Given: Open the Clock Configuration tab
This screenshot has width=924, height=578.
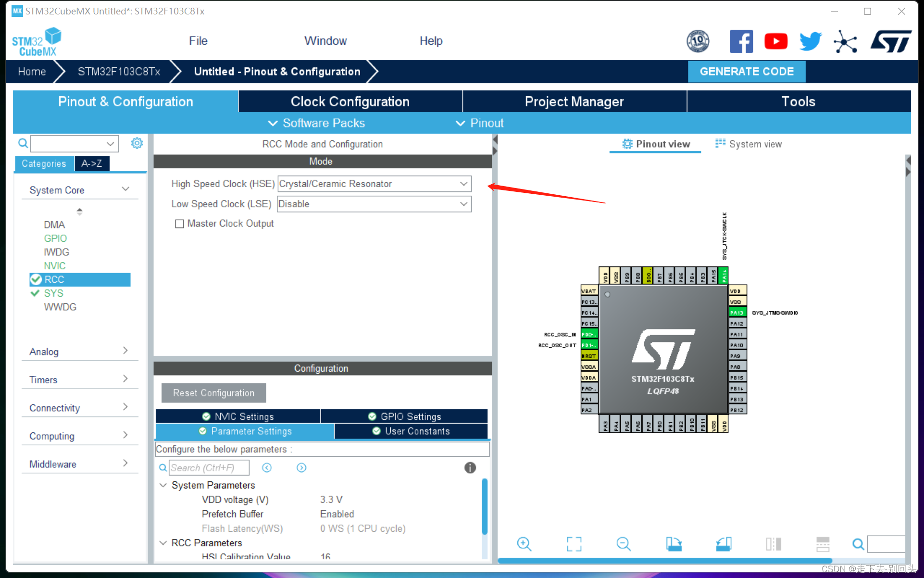Looking at the screenshot, I should 350,102.
